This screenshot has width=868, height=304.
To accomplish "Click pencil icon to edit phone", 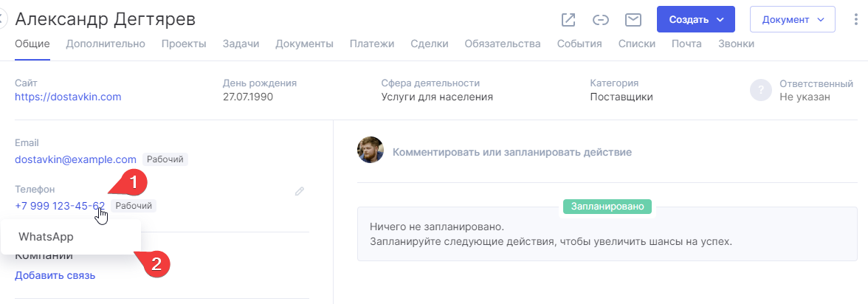I will [300, 191].
